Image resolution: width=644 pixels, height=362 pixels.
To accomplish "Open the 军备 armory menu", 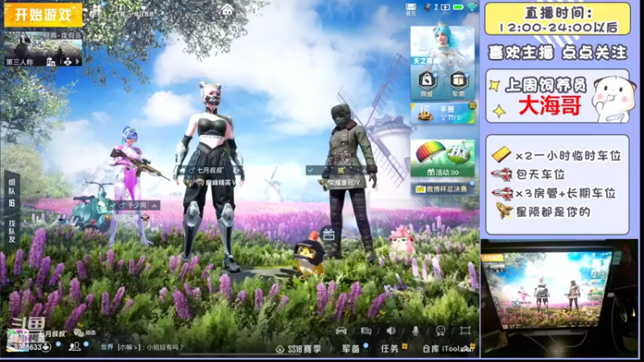I will pos(351,348).
